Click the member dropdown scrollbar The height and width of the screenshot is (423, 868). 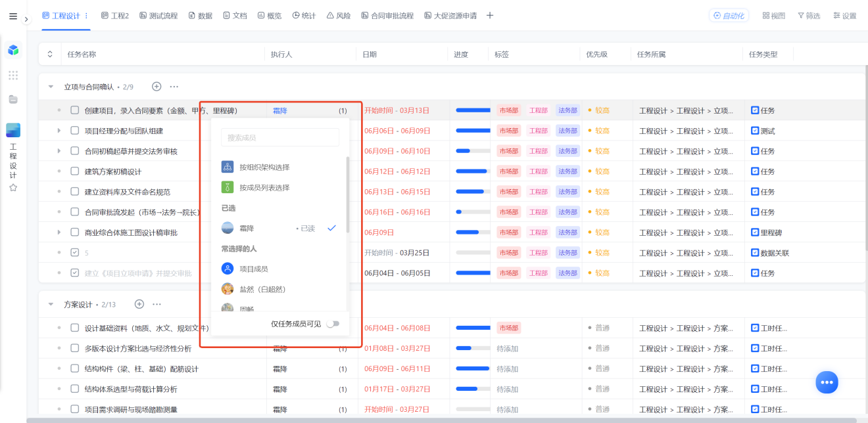(347, 194)
